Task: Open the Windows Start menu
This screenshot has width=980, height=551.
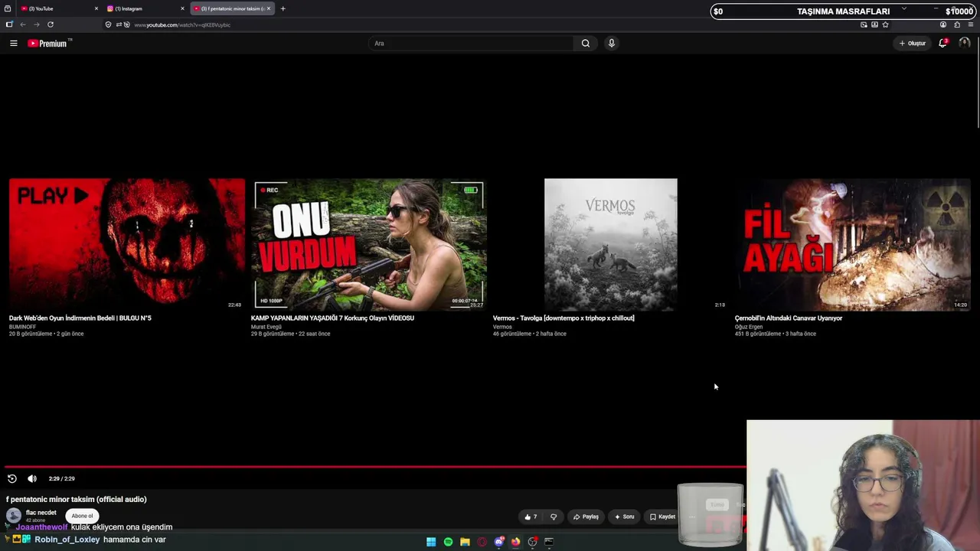Action: [431, 542]
